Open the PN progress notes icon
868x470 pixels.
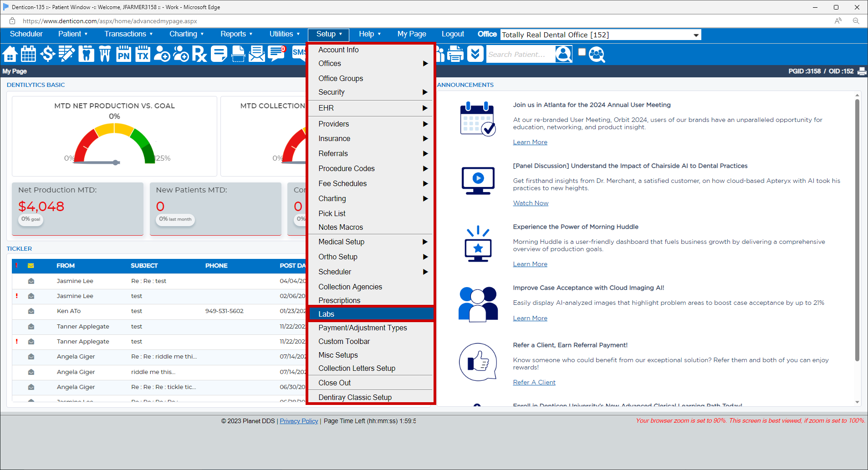click(124, 54)
